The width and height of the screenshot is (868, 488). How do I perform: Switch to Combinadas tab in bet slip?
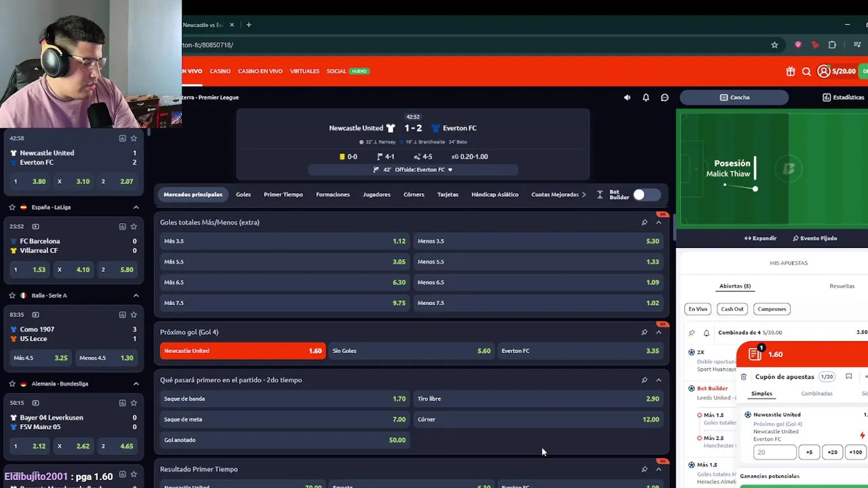click(x=816, y=394)
